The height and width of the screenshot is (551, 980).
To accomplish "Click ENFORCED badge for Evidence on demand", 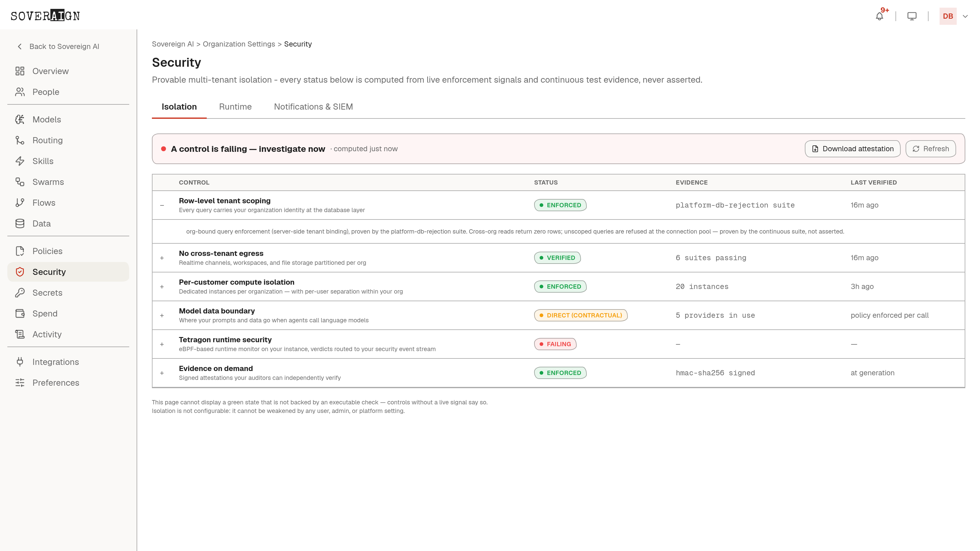I will pyautogui.click(x=560, y=373).
